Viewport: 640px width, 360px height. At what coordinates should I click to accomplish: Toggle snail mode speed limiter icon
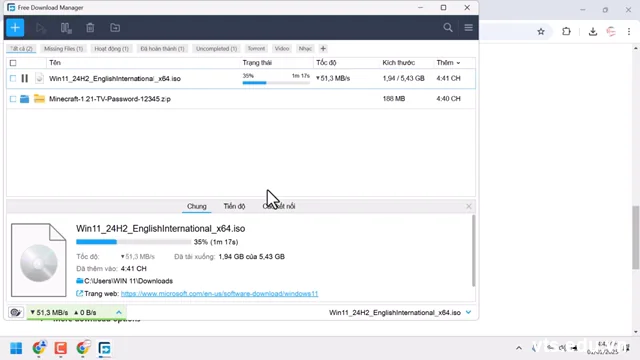coord(16,313)
